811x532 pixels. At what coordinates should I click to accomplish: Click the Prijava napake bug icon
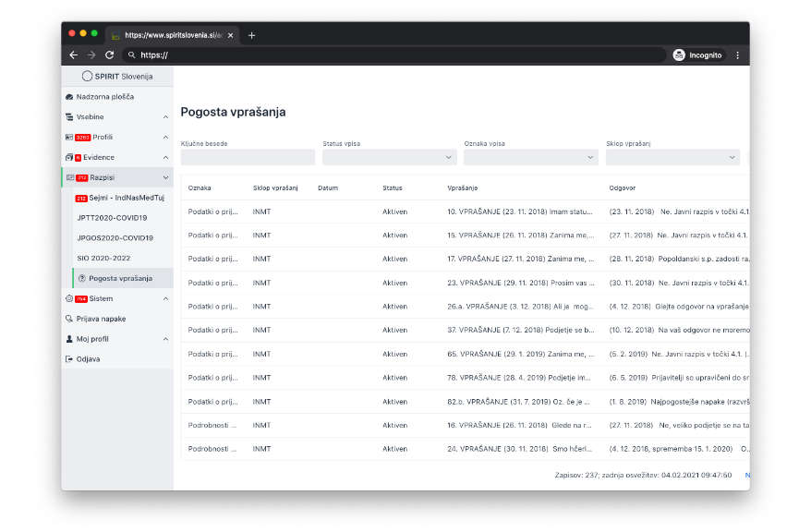[x=69, y=319]
